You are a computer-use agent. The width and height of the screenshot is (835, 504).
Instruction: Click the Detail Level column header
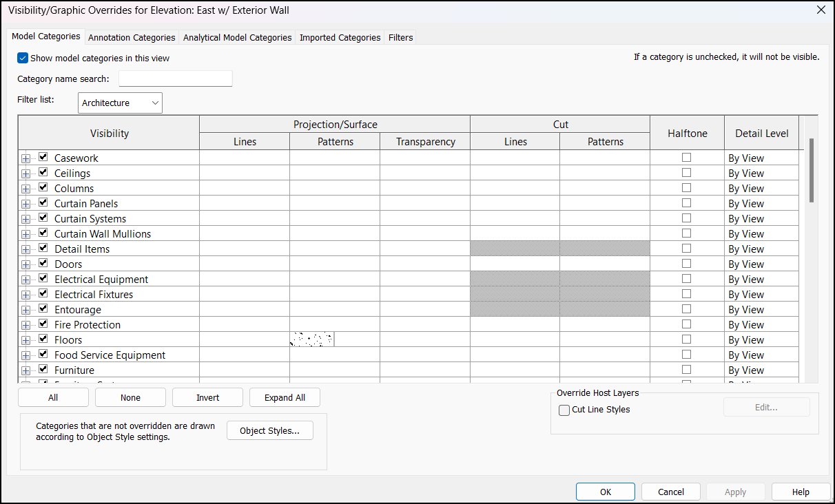click(761, 133)
